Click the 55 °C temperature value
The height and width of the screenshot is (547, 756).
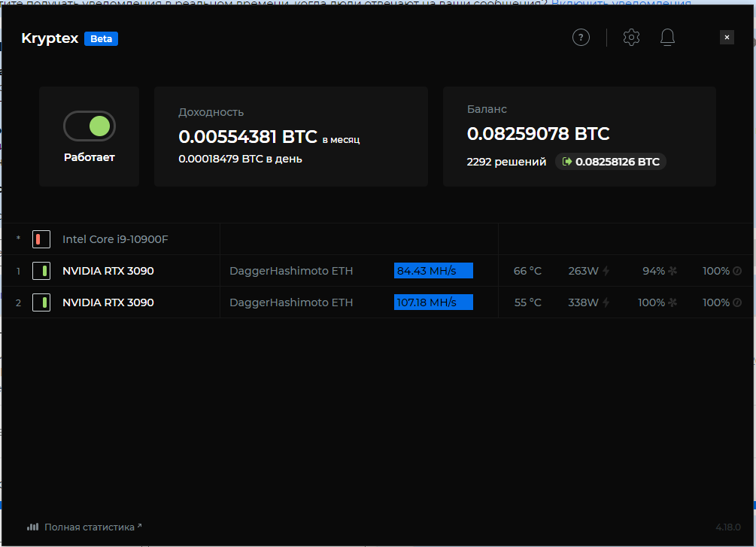(527, 303)
